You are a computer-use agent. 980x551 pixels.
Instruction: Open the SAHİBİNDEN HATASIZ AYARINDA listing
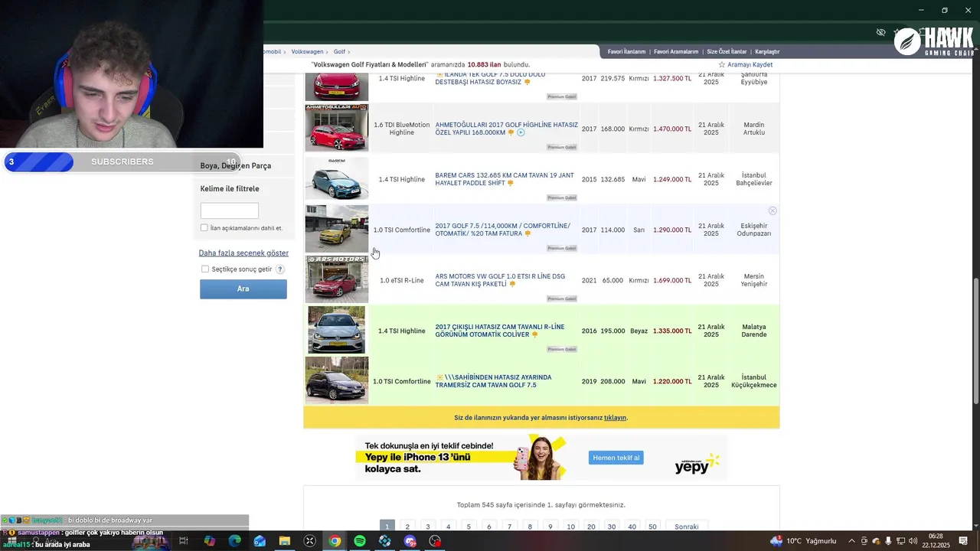[x=494, y=381]
